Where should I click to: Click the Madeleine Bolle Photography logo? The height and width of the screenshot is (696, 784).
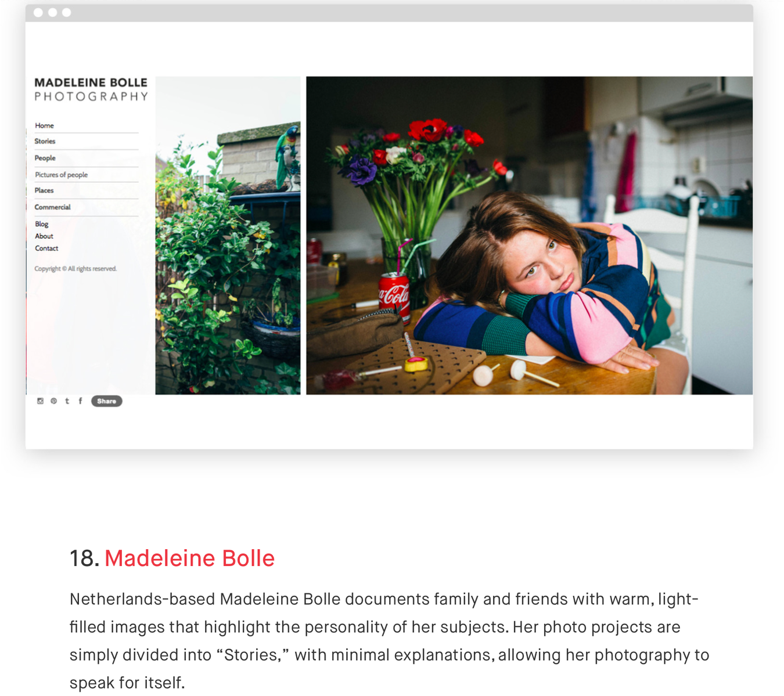tap(91, 89)
